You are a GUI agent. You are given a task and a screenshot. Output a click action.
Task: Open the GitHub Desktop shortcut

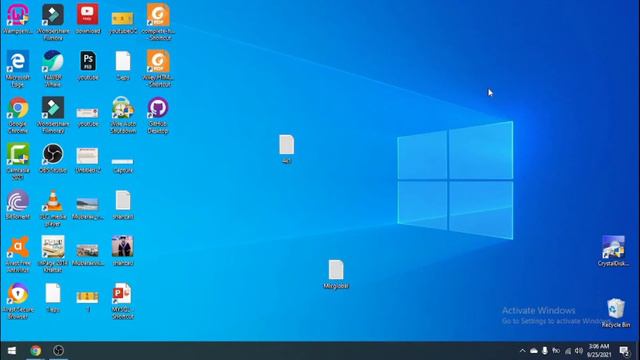click(x=158, y=115)
